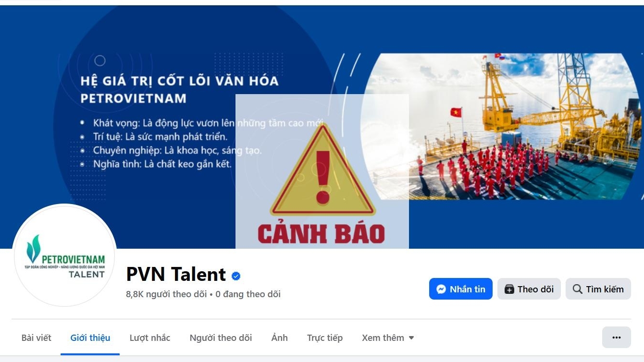Expand the Xem thêm dropdown arrow
Screen dimensions: 644x362
(x=411, y=338)
